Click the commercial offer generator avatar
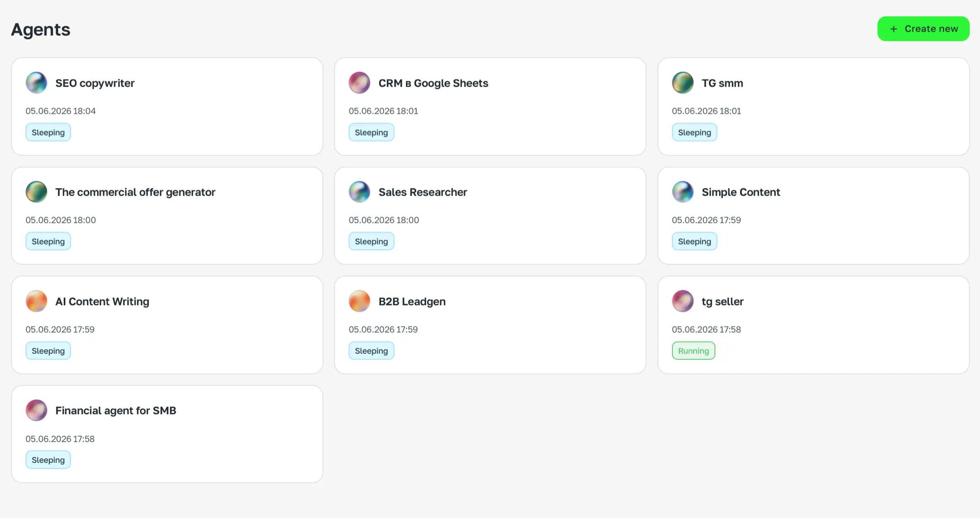Image resolution: width=980 pixels, height=518 pixels. tap(36, 192)
